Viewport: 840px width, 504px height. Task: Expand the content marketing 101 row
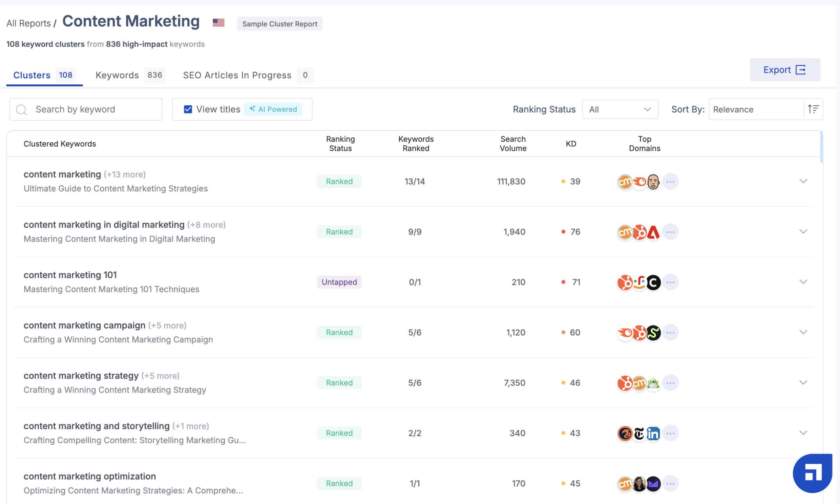(x=803, y=282)
